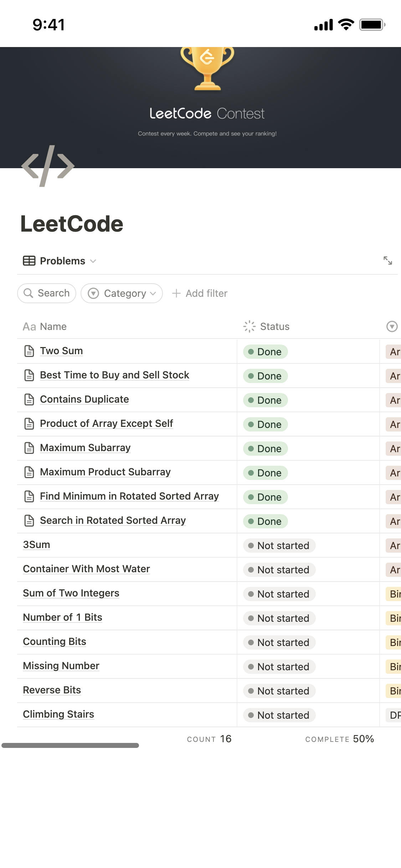The height and width of the screenshot is (868, 401).
Task: Tap the code brackets page icon
Action: click(48, 166)
